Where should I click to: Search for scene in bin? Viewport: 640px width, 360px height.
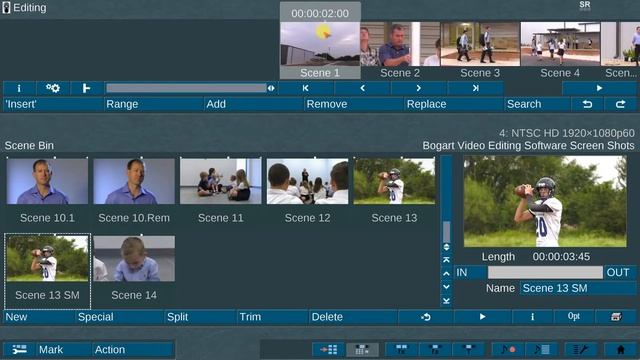(537, 104)
